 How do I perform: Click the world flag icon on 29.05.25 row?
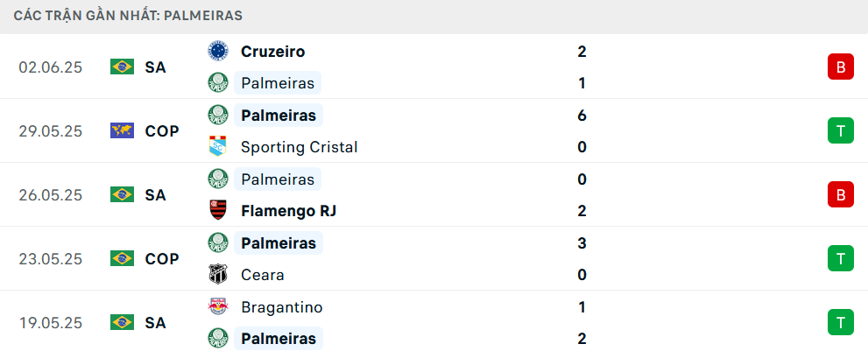(x=122, y=130)
